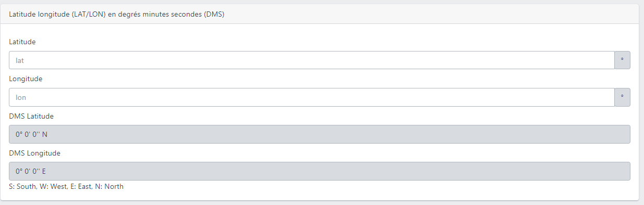The image size is (644, 205).
Task: Click the 'Latitude' field label
Action: (22, 42)
